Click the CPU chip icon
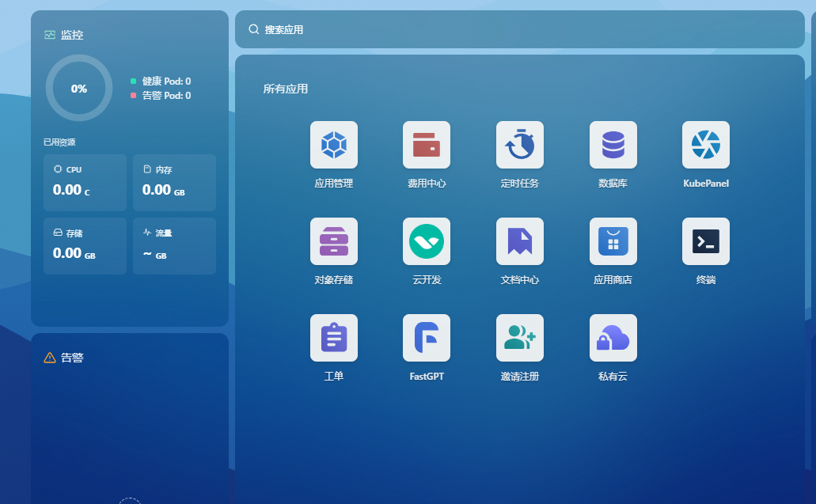This screenshot has width=816, height=504. point(58,169)
